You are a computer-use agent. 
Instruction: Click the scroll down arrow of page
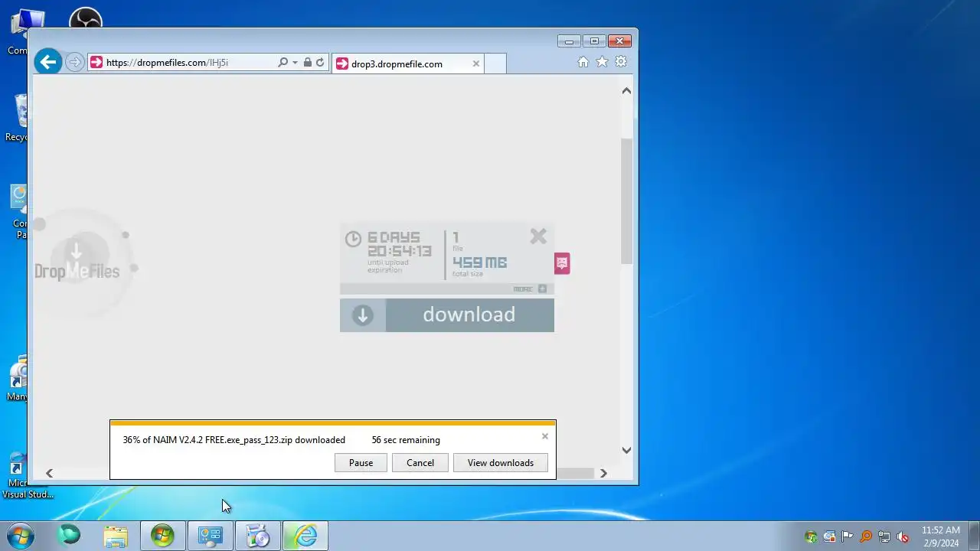pyautogui.click(x=626, y=450)
